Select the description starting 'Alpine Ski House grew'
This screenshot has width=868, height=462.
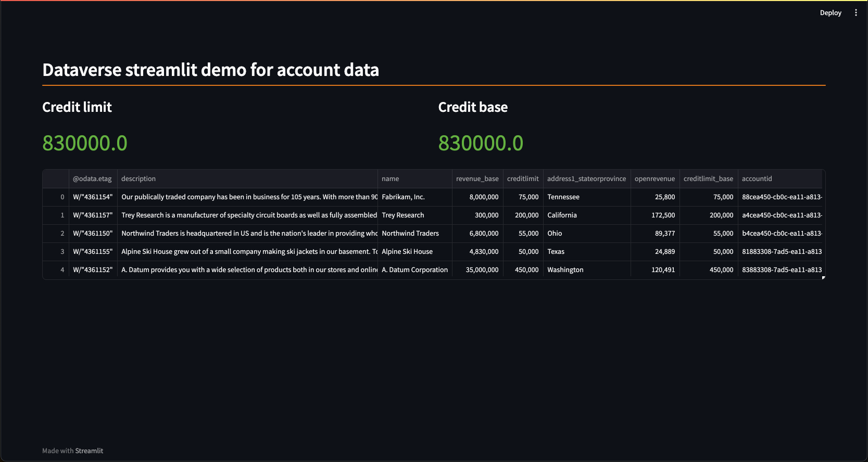coord(247,252)
